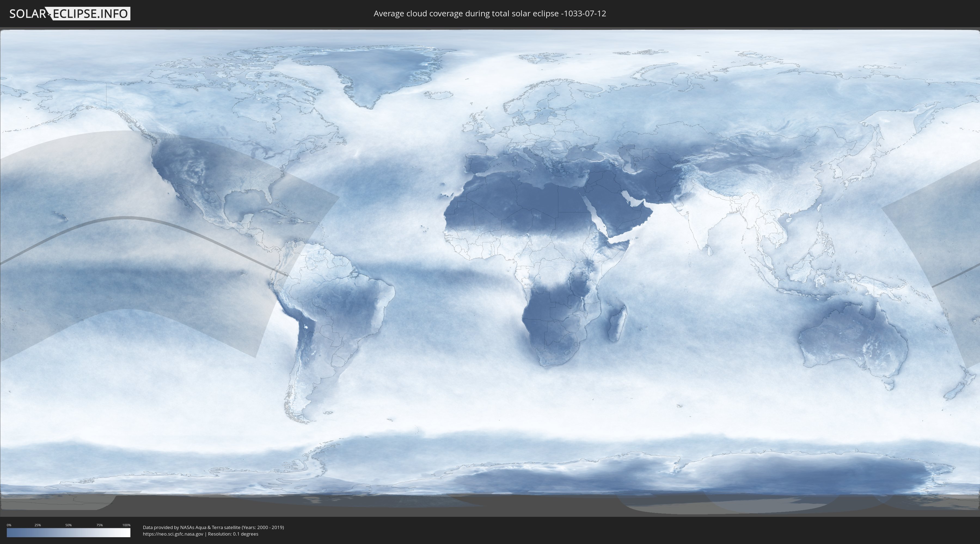Click the SOLAR-ECLIPSE.INFO logo
Viewport: 980px width, 544px height.
pyautogui.click(x=70, y=14)
